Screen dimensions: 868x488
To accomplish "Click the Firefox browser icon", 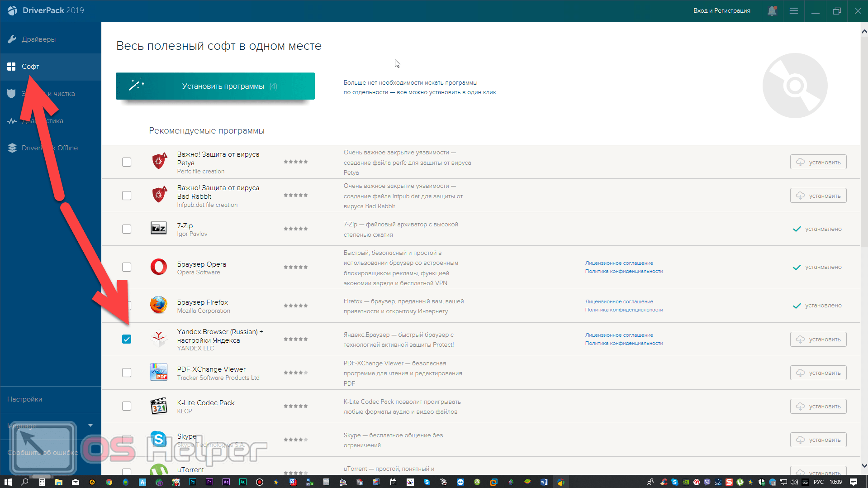I will pyautogui.click(x=158, y=305).
